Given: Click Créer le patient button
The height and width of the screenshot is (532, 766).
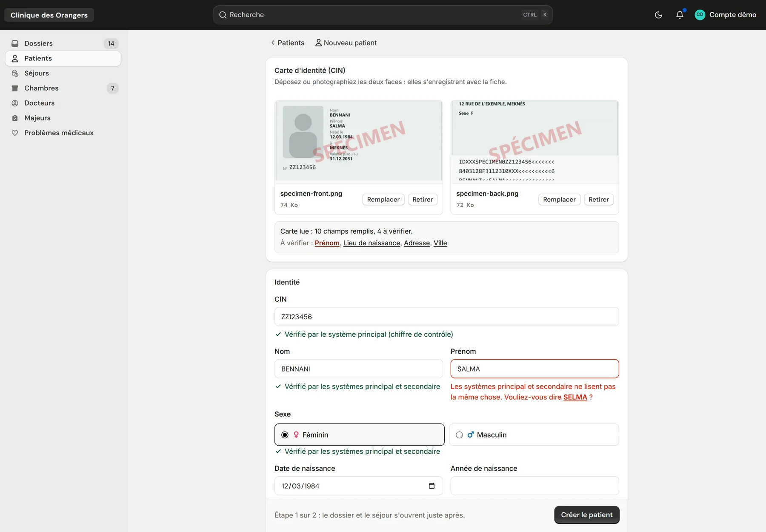Looking at the screenshot, I should pyautogui.click(x=586, y=515).
